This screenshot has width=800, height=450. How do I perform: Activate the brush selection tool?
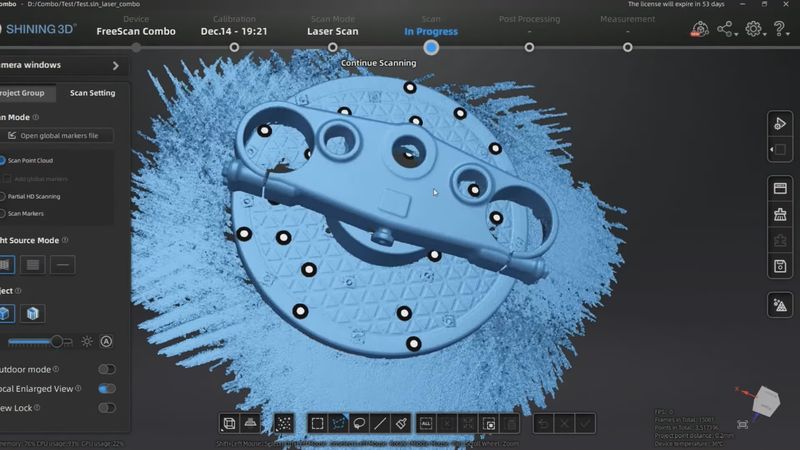pyautogui.click(x=400, y=424)
